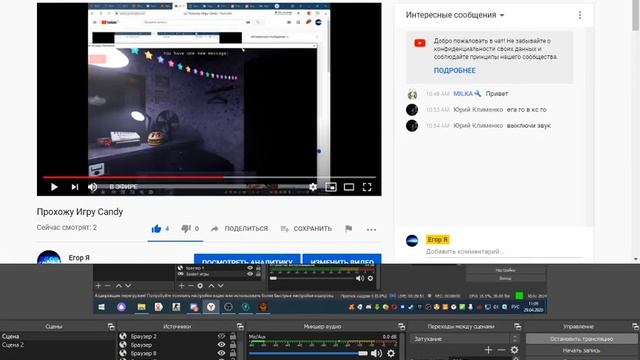Click the ИЗМЕНИТЬ ВИДЕО button
The width and height of the screenshot is (640, 360).
tap(342, 260)
